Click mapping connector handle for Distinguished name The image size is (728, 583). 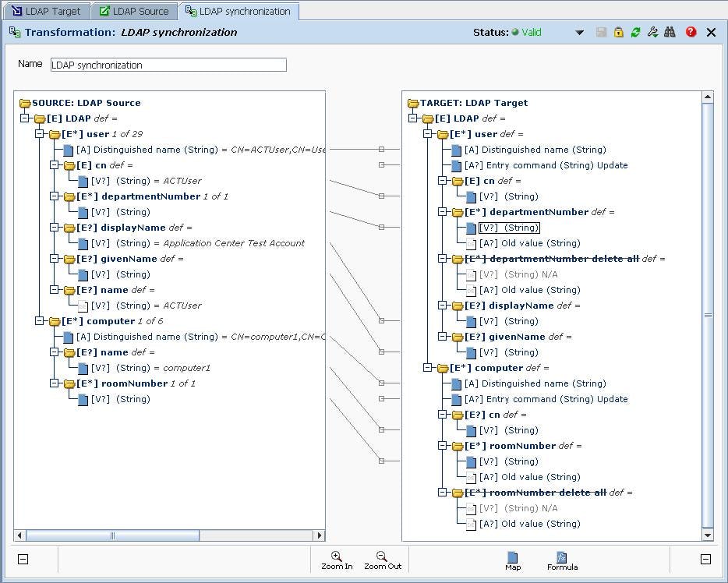point(381,150)
